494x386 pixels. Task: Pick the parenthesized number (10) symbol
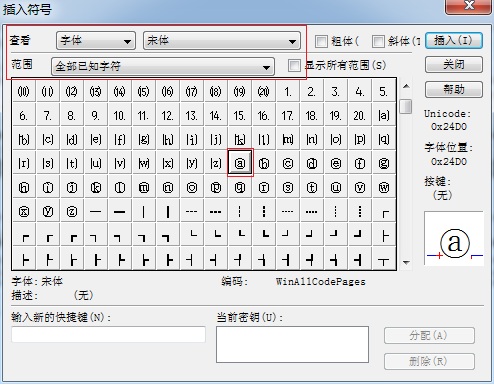coord(24,91)
